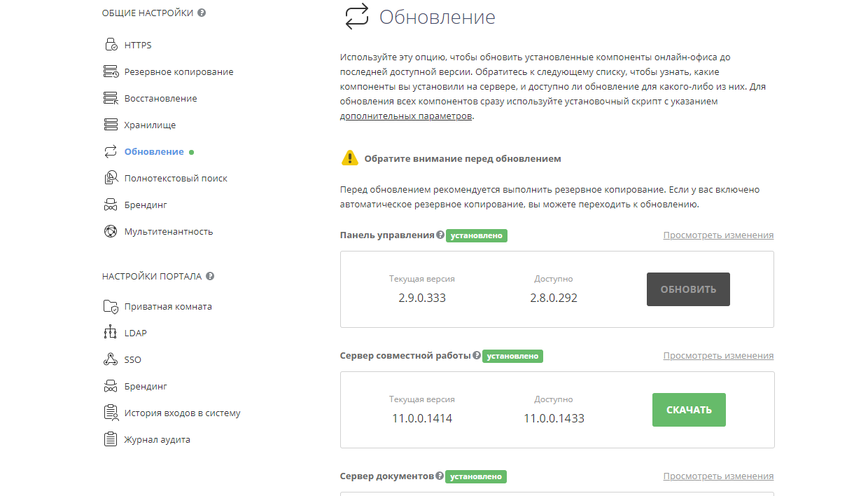This screenshot has width=868, height=496.
Task: Click the Обратите внимание перед обновлением heading
Action: pos(463,158)
